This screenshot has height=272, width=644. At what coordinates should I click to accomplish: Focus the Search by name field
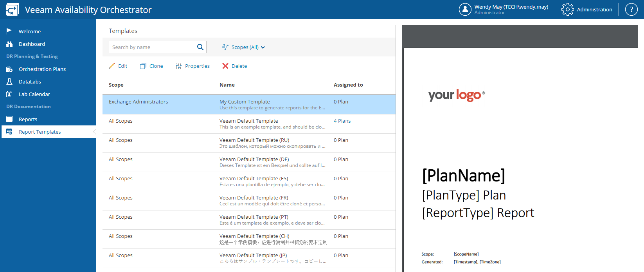[152, 47]
